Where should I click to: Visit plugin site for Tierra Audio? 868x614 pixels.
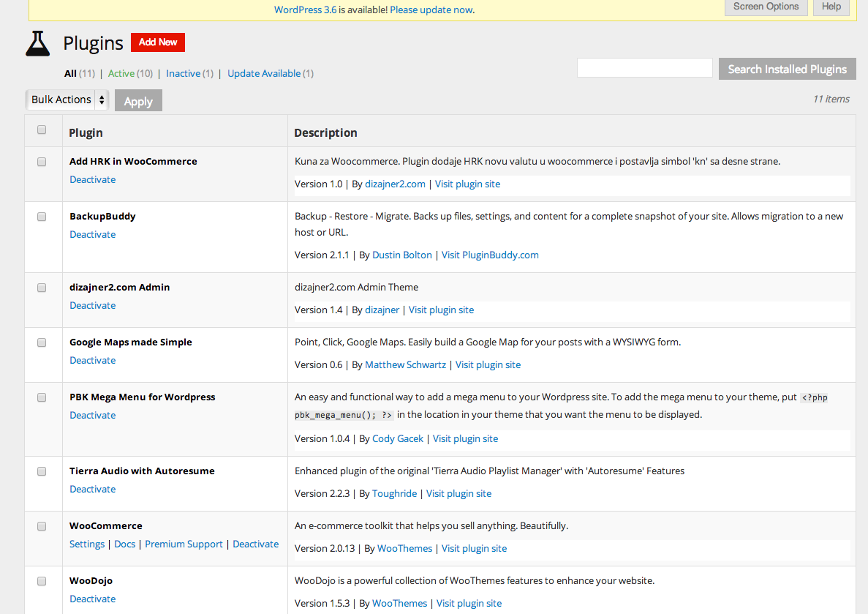click(x=459, y=493)
